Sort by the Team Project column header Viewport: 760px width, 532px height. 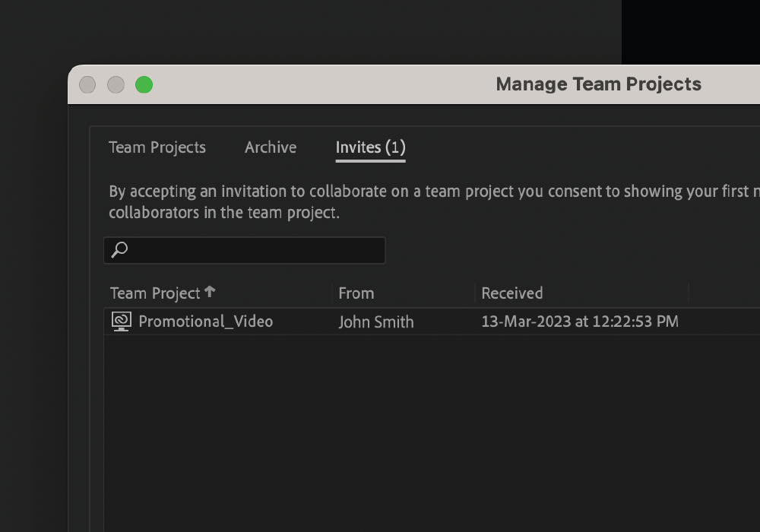[x=155, y=293]
